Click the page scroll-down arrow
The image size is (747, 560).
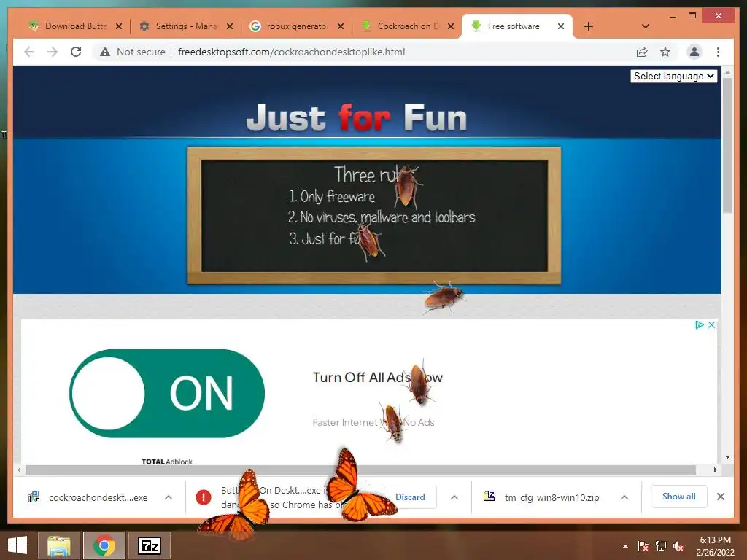coord(727,457)
